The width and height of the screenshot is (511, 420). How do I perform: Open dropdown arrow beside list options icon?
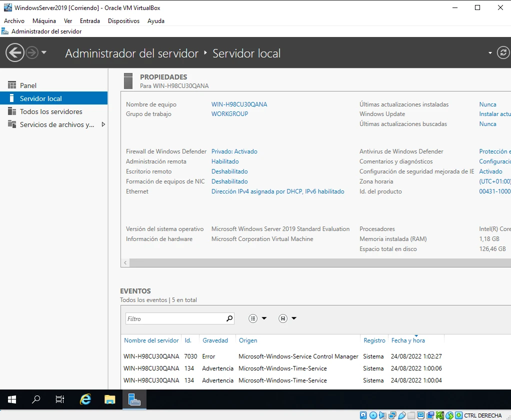(264, 318)
